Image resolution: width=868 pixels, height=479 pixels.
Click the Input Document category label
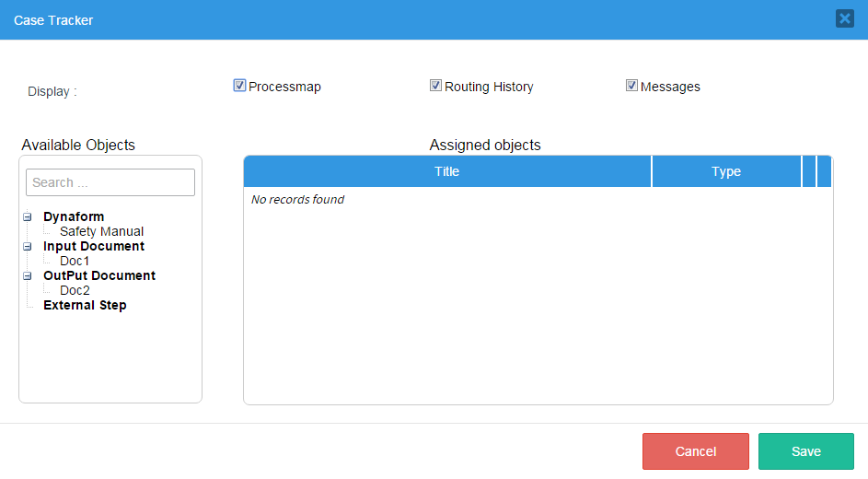(94, 246)
